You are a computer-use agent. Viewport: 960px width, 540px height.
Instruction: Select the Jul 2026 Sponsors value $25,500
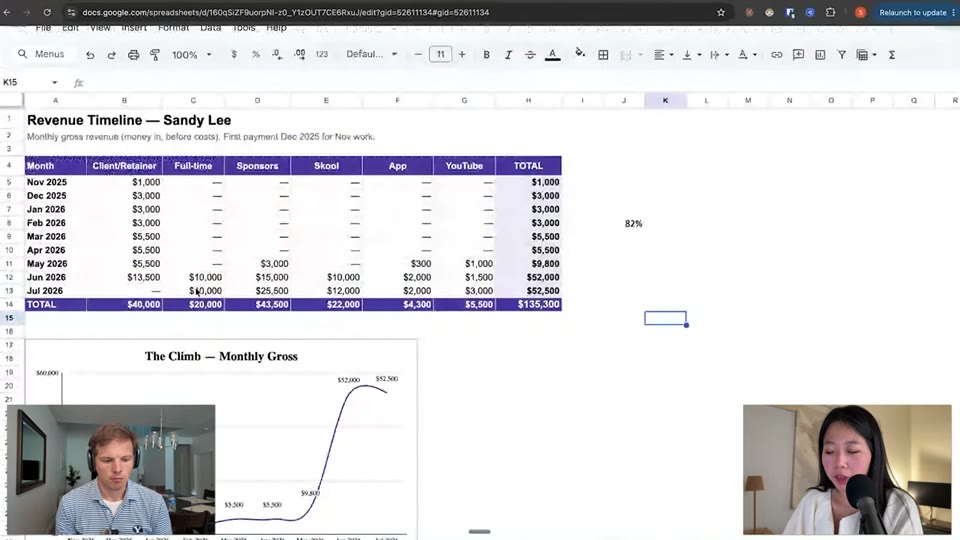tap(257, 291)
